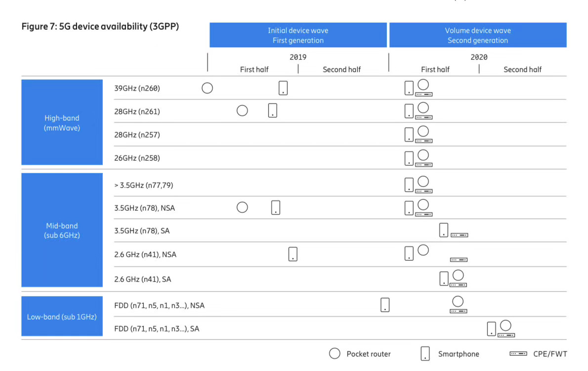Select the Volume device wave header
The height and width of the screenshot is (371, 588).
[x=478, y=35]
